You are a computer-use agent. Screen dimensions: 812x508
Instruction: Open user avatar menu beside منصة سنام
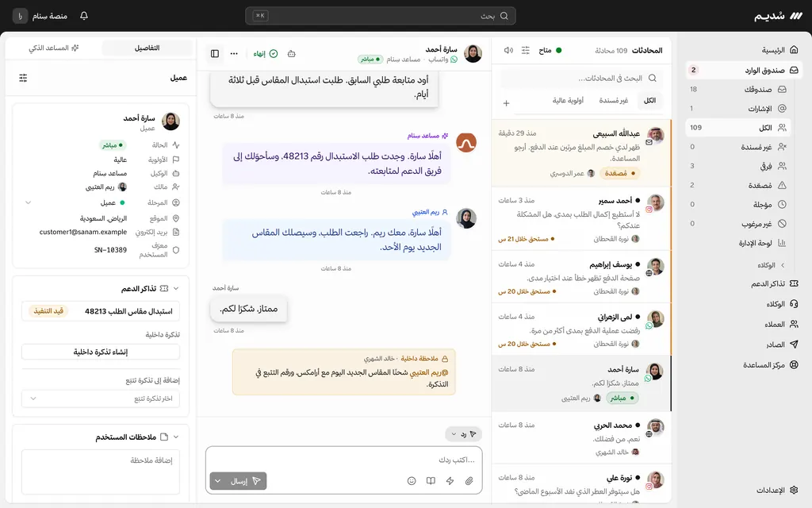20,16
